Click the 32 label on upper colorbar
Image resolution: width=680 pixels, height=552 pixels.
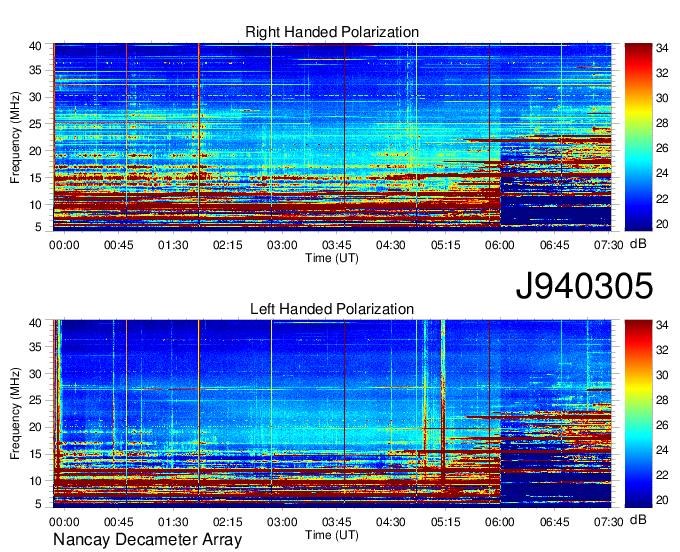pyautogui.click(x=662, y=73)
